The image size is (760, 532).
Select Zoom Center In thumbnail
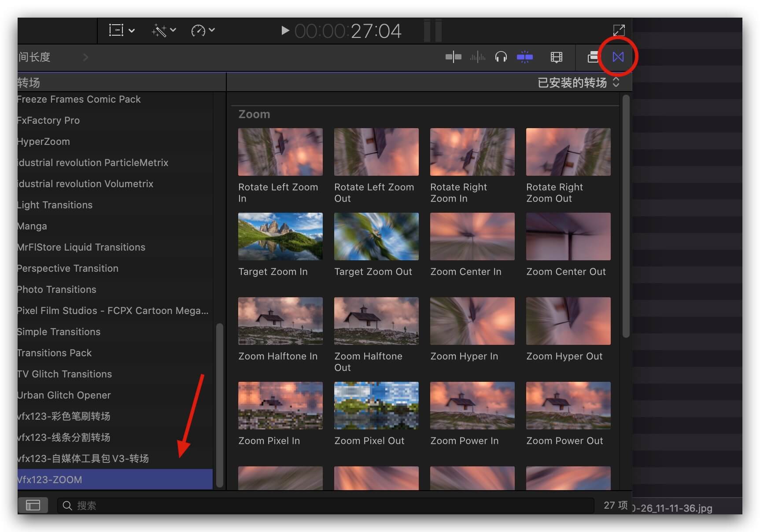[472, 236]
